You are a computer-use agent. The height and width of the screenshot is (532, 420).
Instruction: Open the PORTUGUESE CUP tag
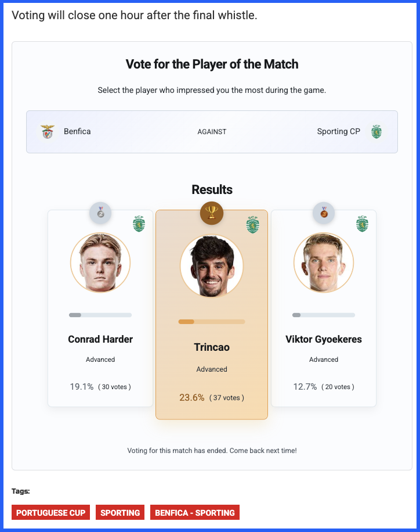pyautogui.click(x=51, y=512)
